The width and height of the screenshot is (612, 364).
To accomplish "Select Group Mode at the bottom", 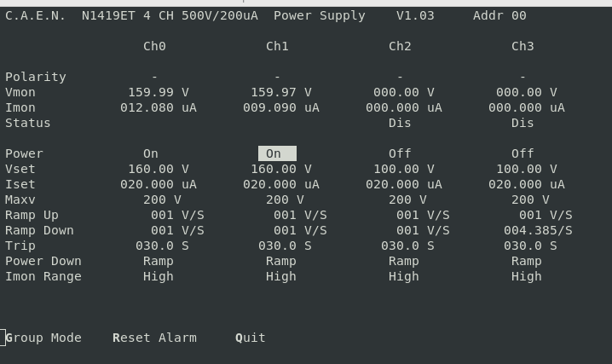I will (43, 338).
